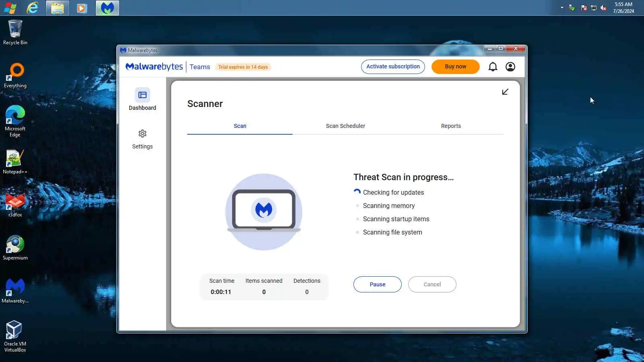Switch to the Scan Scheduler tab

tap(345, 126)
